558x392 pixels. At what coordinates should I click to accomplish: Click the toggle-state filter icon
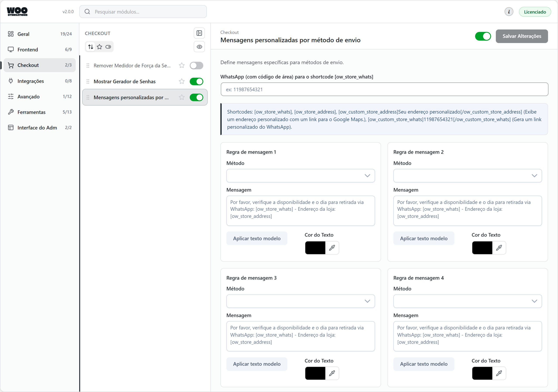(108, 47)
